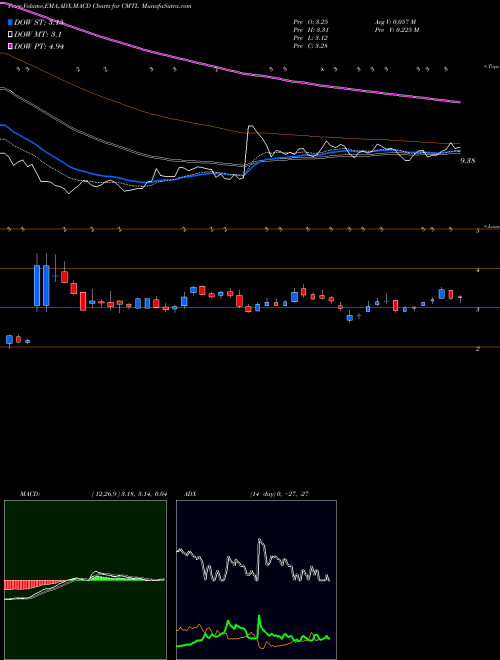The image size is (500, 660).
Task: Click the "Pre H: 3.31" value
Action: (x=311, y=30)
